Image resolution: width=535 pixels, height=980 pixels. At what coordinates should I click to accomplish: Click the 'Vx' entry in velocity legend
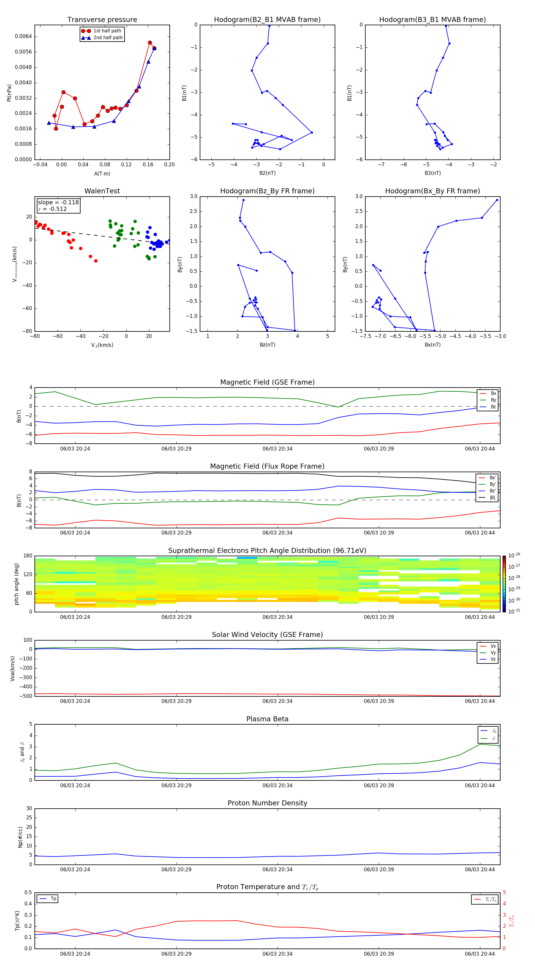pyautogui.click(x=488, y=646)
